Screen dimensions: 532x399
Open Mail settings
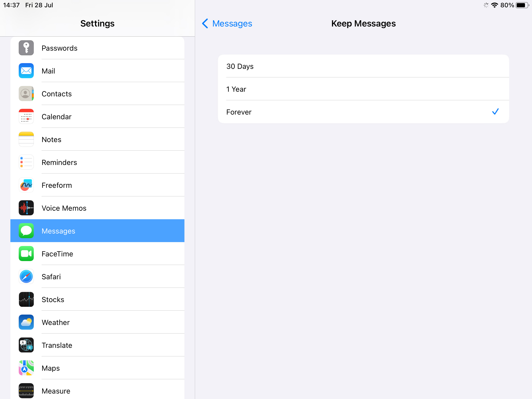(x=97, y=71)
